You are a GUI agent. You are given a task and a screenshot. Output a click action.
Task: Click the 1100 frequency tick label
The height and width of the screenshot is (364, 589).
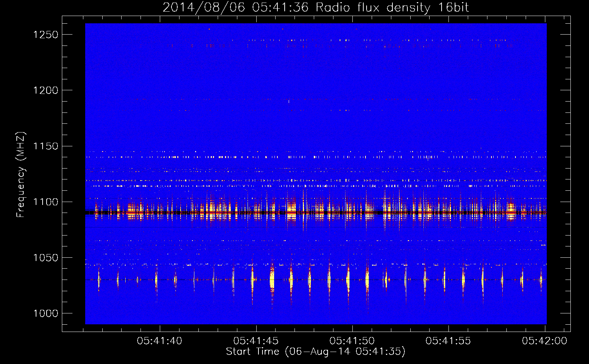[x=46, y=202]
